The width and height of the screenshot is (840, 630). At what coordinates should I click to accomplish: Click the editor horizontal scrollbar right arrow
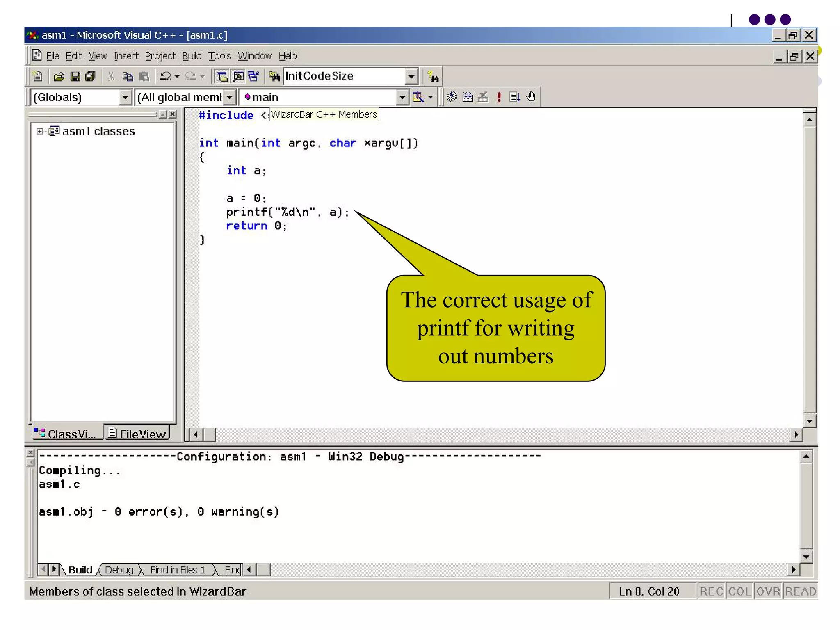click(x=796, y=434)
